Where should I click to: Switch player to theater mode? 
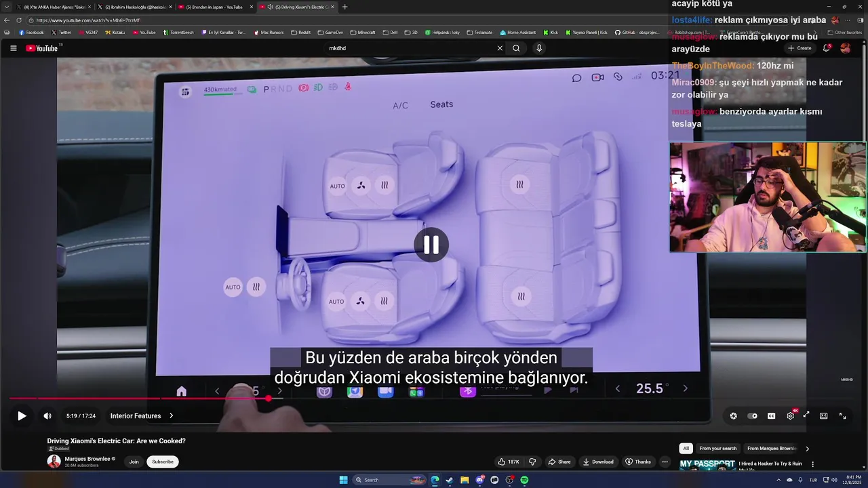[823, 416]
